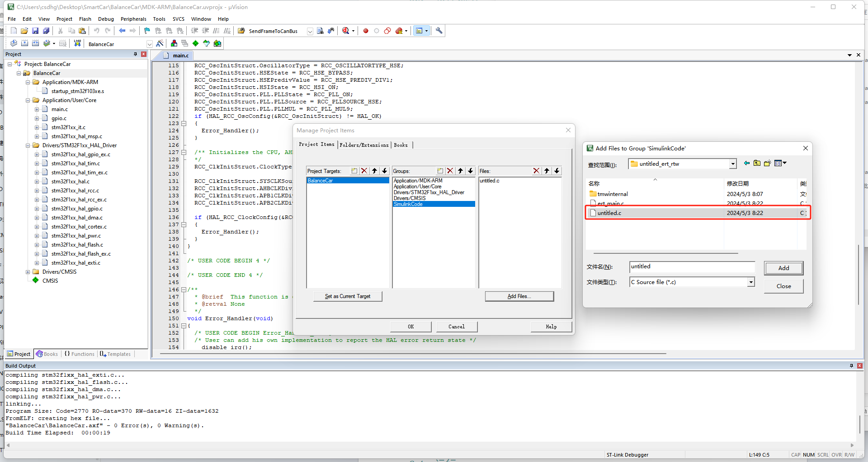This screenshot has height=462, width=868.
Task: Click OK in Manage Project Items
Action: (410, 327)
